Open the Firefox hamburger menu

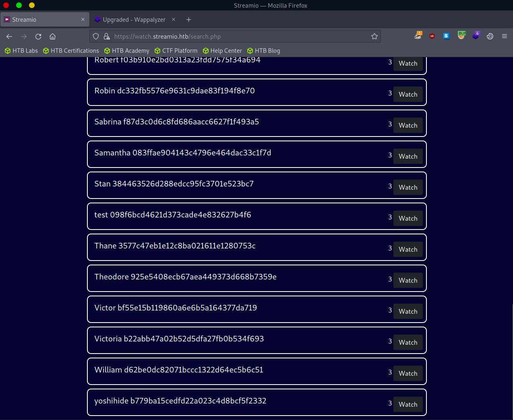[x=504, y=36]
